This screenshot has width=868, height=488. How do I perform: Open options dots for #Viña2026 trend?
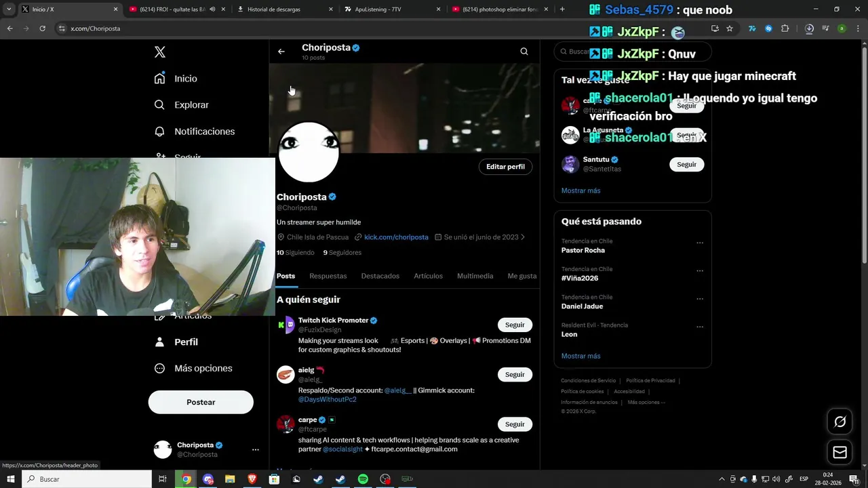tap(700, 271)
